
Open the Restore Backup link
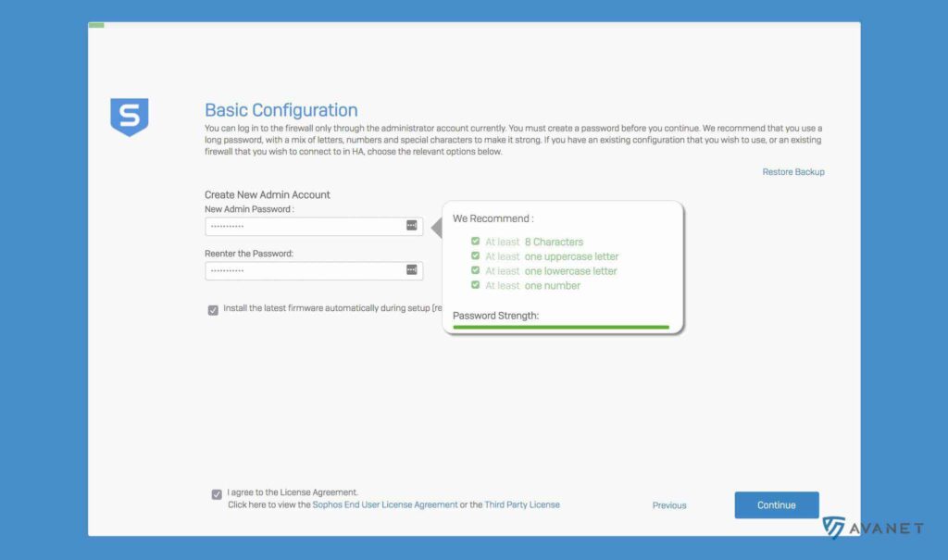coord(793,172)
